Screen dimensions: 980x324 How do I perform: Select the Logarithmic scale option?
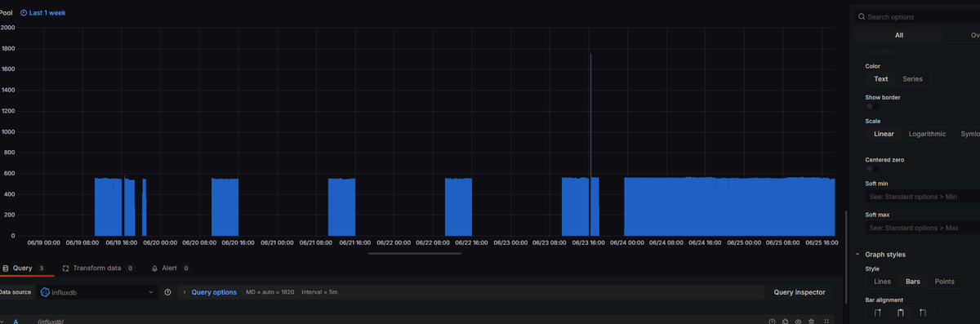point(926,134)
